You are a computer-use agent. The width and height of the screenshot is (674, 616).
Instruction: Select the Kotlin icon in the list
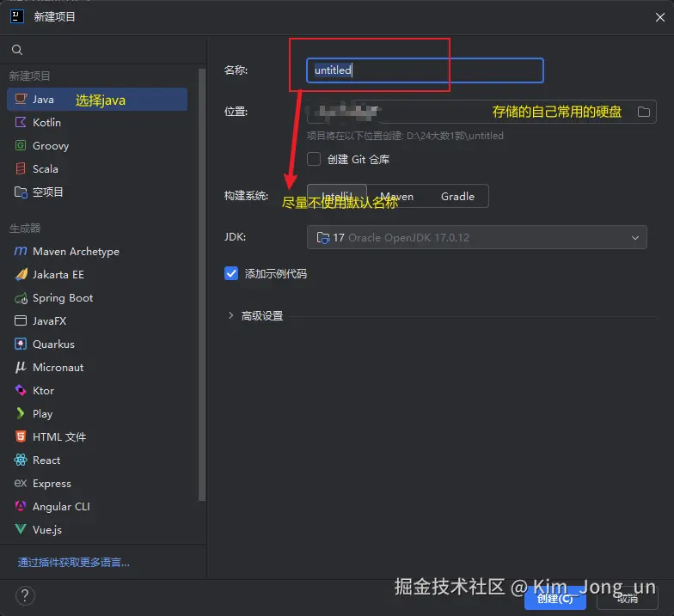[21, 122]
